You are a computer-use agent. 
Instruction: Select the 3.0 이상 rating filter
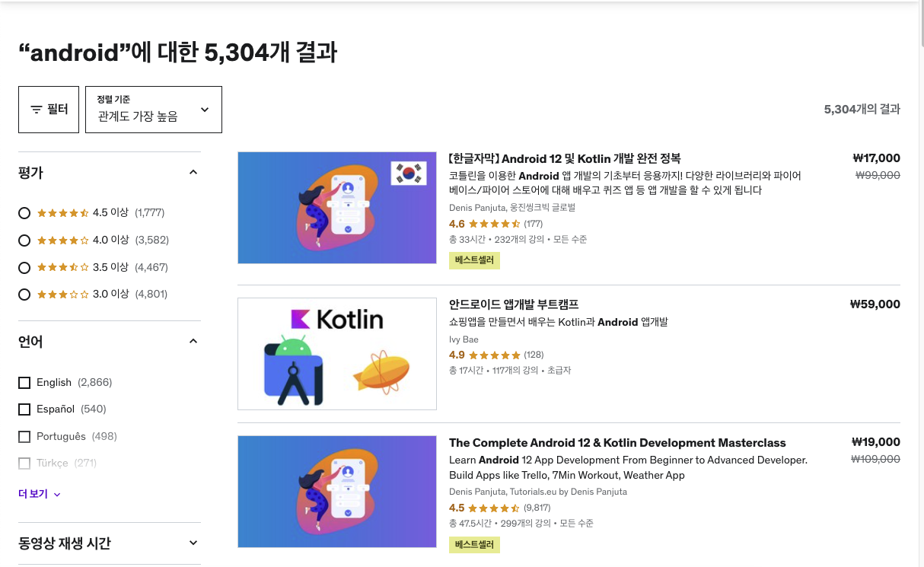click(24, 295)
